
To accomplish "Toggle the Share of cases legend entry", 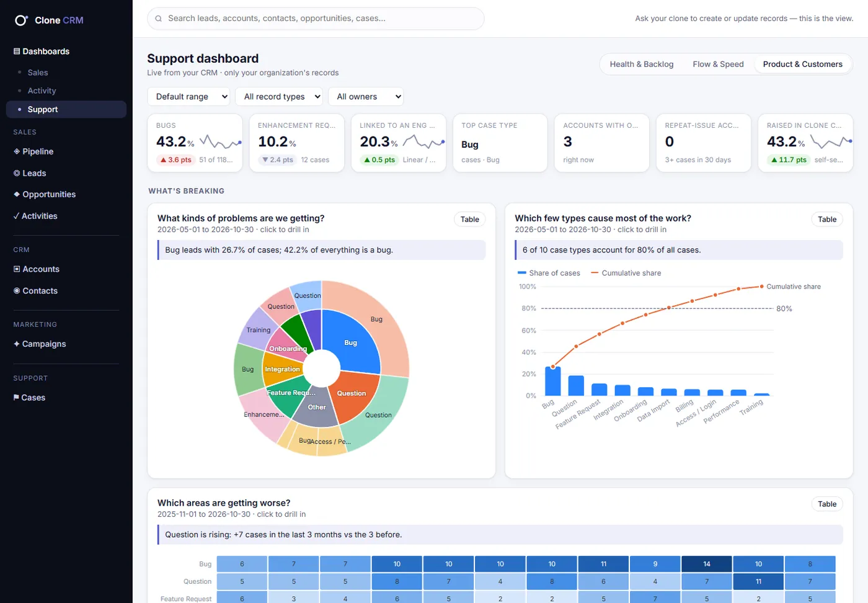I will point(549,273).
